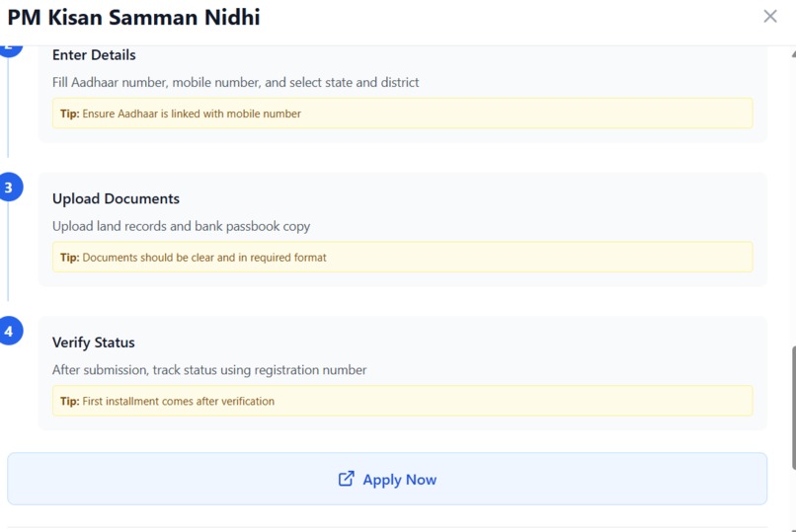The height and width of the screenshot is (532, 796).
Task: Click tip about Aadhaar linked with mobile
Action: tap(403, 114)
